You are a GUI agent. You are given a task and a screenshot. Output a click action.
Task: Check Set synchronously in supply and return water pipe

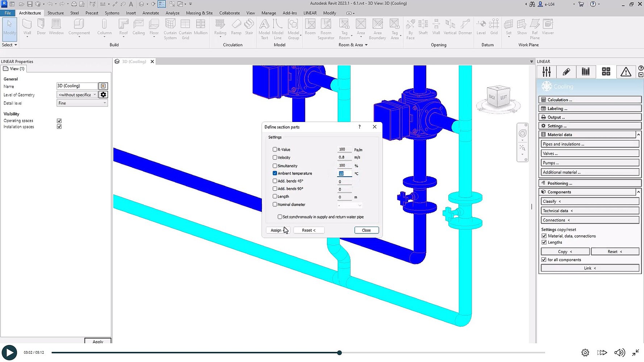pyautogui.click(x=280, y=216)
